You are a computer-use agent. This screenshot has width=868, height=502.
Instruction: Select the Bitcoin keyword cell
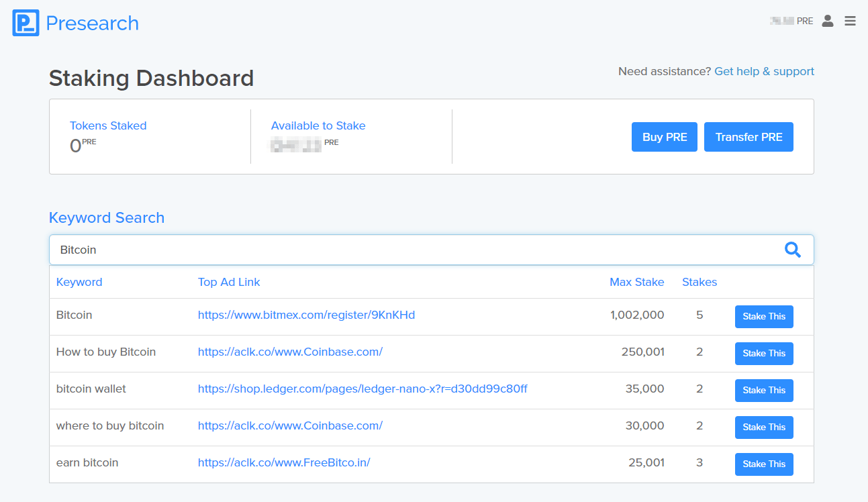pos(74,315)
